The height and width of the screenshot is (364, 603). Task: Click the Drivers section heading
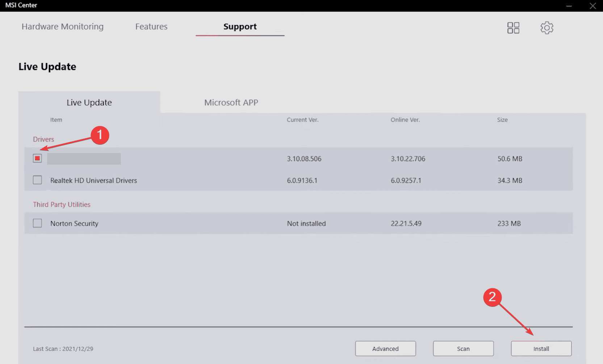pyautogui.click(x=43, y=139)
